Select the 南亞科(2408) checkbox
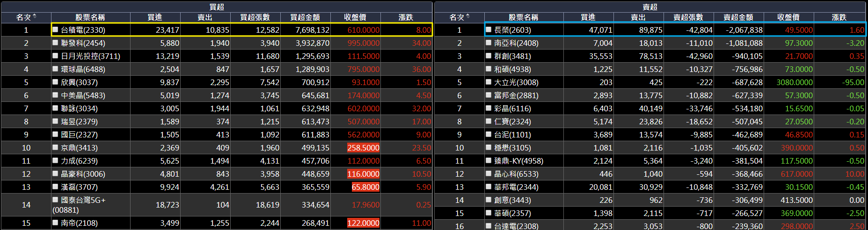 pyautogui.click(x=489, y=43)
